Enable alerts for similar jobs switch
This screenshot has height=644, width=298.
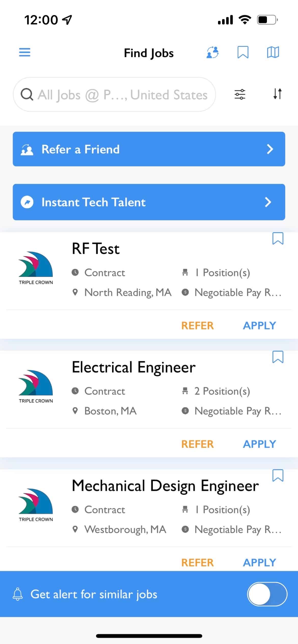click(267, 594)
